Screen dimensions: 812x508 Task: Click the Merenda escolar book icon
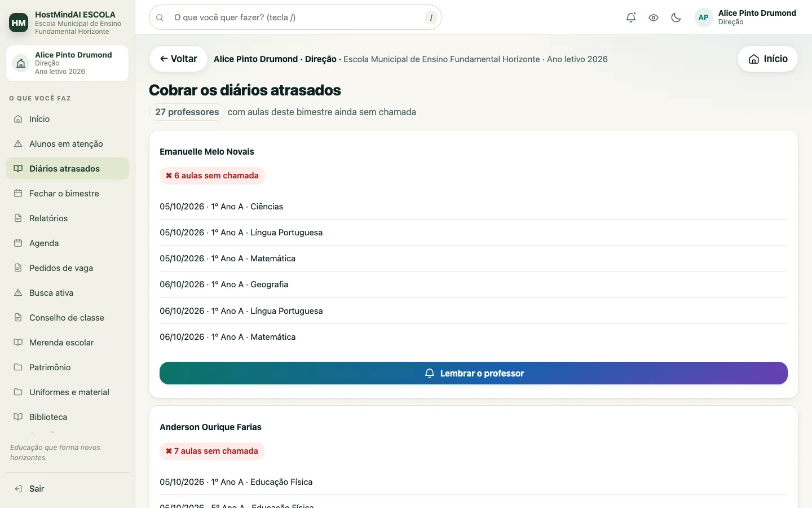(18, 343)
